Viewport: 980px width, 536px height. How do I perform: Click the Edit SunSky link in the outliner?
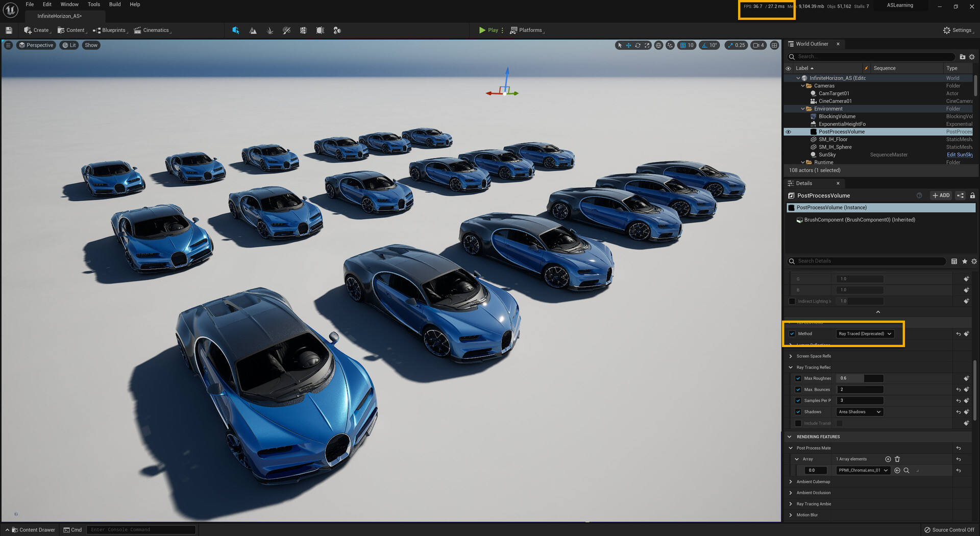961,155
